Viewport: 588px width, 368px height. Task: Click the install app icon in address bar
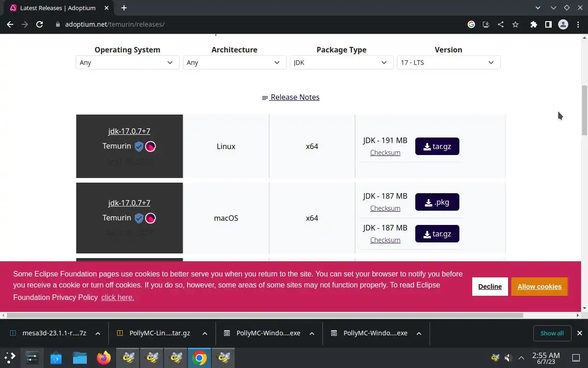pos(486,24)
